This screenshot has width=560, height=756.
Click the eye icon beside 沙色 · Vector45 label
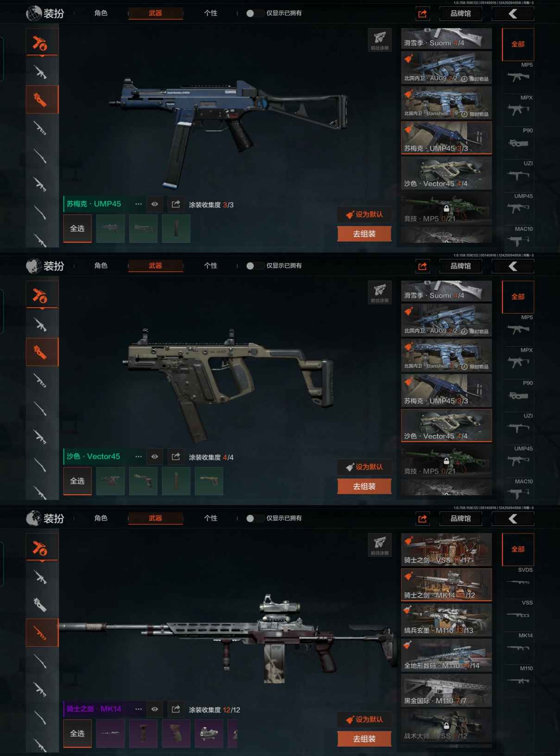155,457
